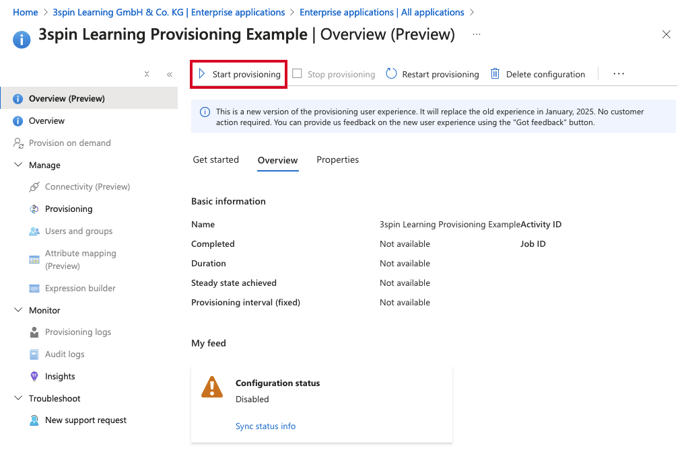Click the Users and groups people icon
Viewport: 688px width, 454px height.
34,231
